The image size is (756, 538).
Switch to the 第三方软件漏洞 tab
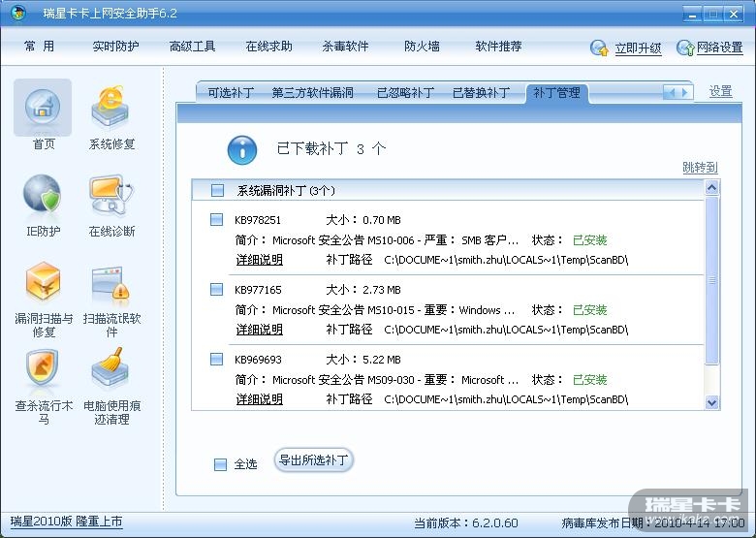312,92
